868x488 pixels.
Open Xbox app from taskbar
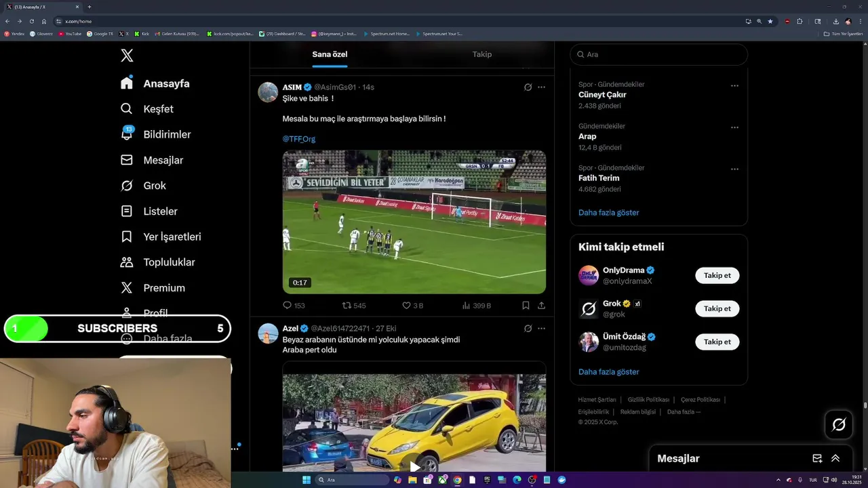pos(442,480)
